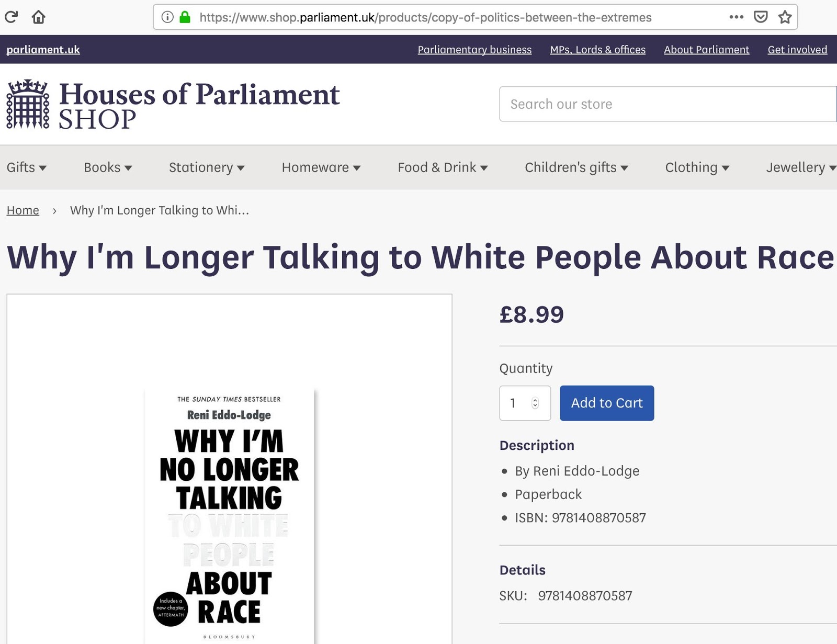Follow the Get involved link
The image size is (837, 644).
point(797,50)
